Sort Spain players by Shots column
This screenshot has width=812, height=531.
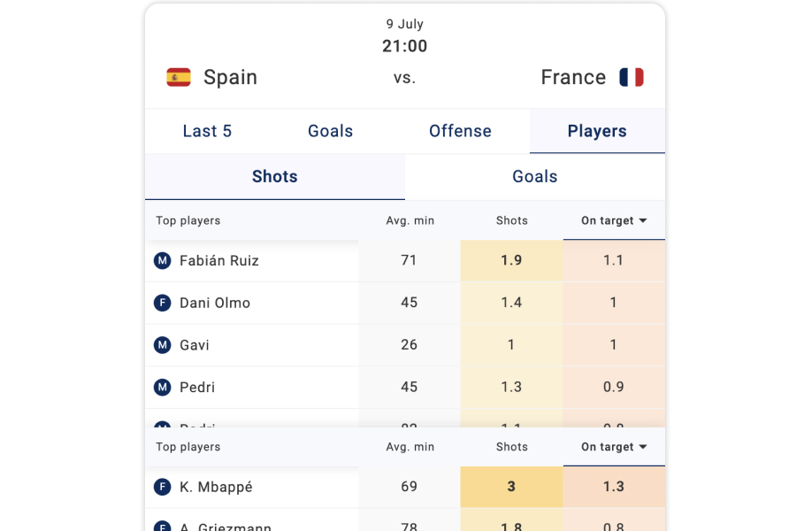(x=511, y=221)
